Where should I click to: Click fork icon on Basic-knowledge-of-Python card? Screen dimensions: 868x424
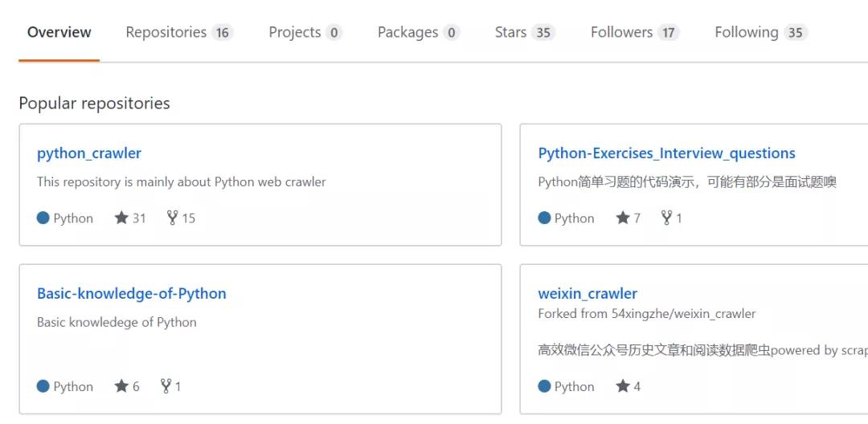click(x=166, y=386)
